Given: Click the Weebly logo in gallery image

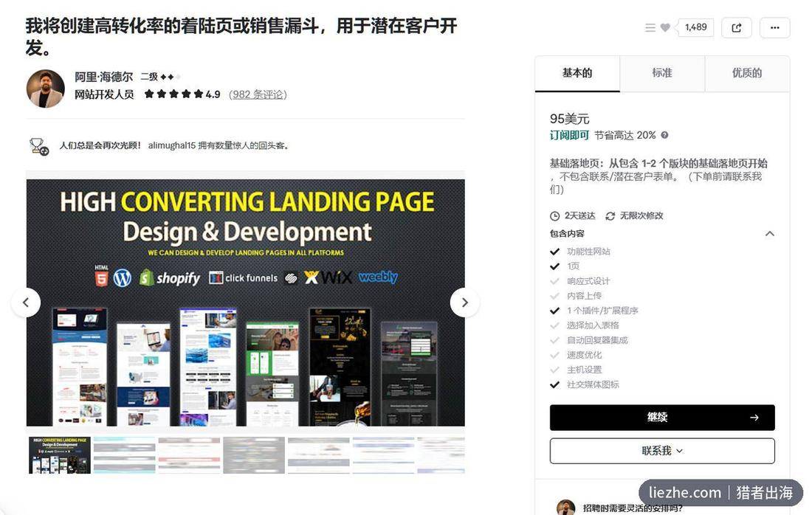Looking at the screenshot, I should coord(378,277).
